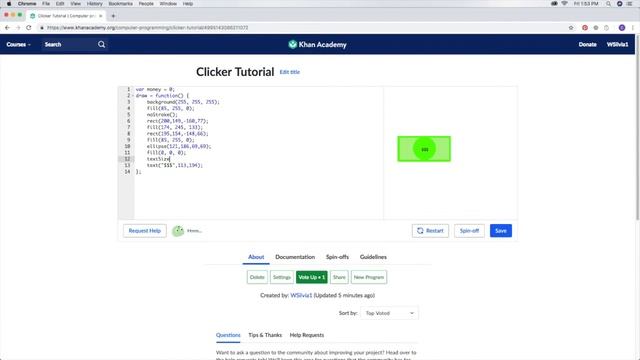Open the Edit menu
This screenshot has height=360, width=640.
point(60,4)
